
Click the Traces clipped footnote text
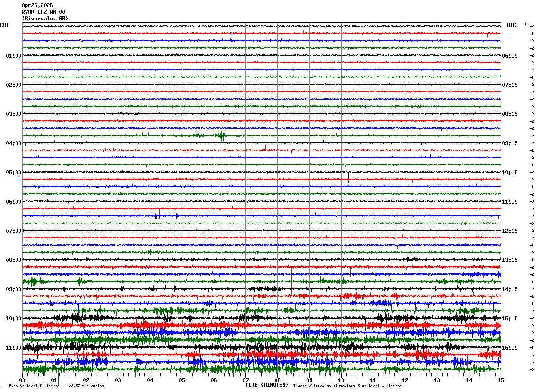[x=347, y=386]
